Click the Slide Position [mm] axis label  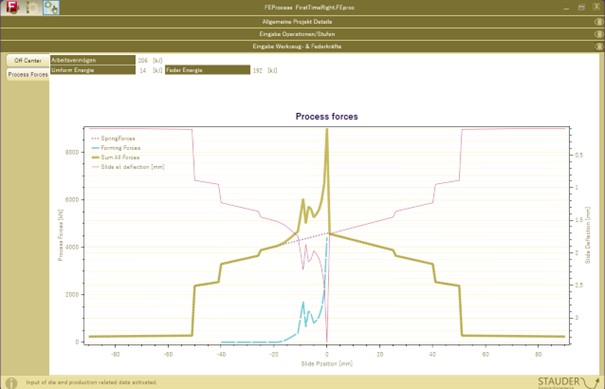(x=327, y=364)
